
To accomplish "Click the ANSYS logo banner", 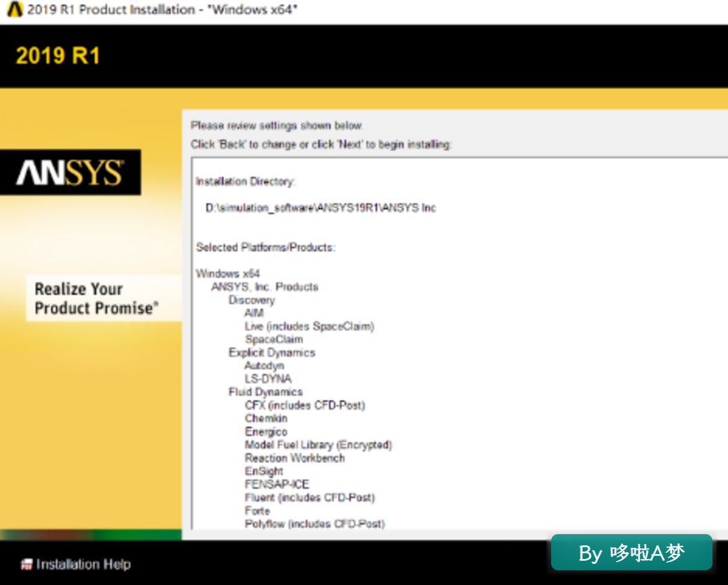I will click(x=71, y=172).
